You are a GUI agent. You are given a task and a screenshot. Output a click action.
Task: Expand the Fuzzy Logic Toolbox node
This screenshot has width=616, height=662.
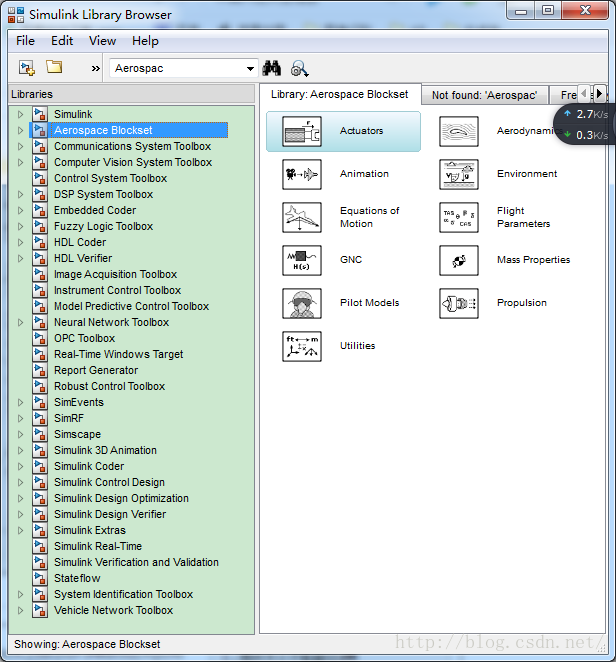coord(20,226)
